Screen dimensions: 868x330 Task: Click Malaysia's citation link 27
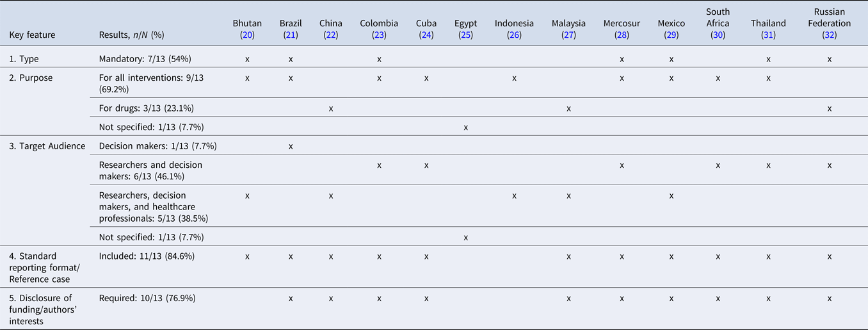[568, 35]
